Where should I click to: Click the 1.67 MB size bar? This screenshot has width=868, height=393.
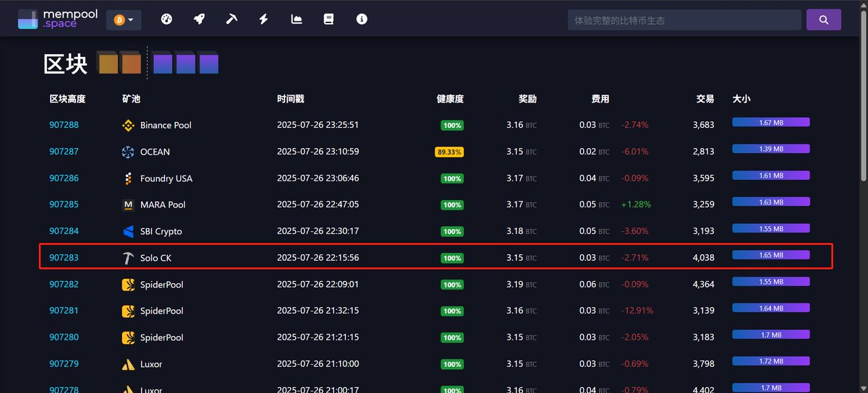coord(771,123)
